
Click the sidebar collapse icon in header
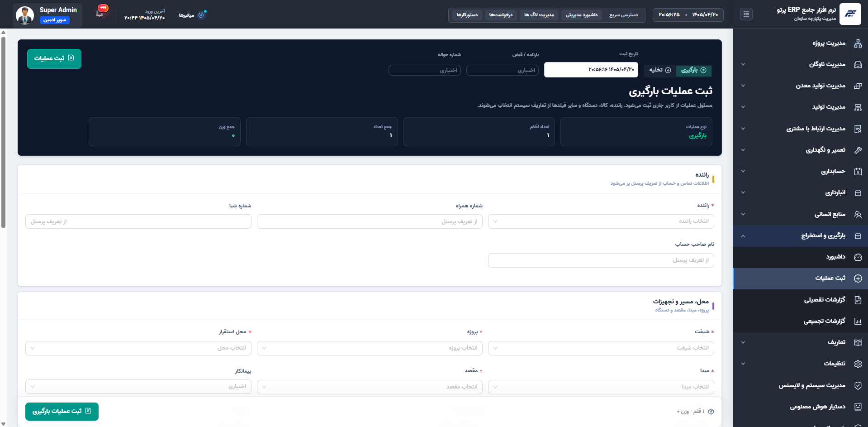click(x=746, y=14)
